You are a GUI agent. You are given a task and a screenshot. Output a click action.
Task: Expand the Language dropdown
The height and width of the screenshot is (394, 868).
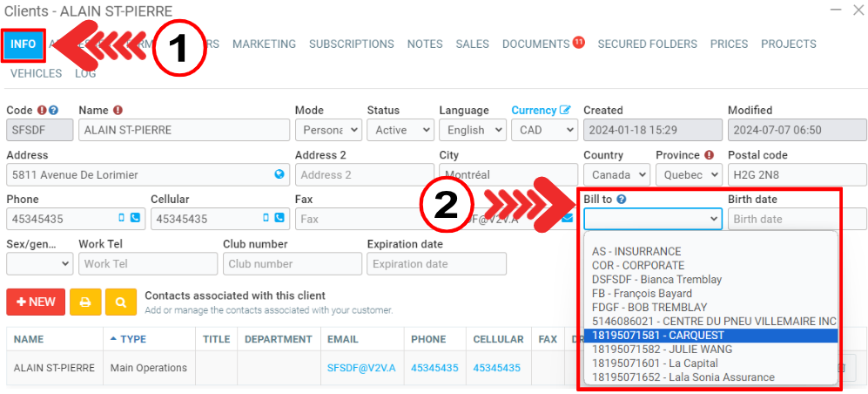coord(472,130)
